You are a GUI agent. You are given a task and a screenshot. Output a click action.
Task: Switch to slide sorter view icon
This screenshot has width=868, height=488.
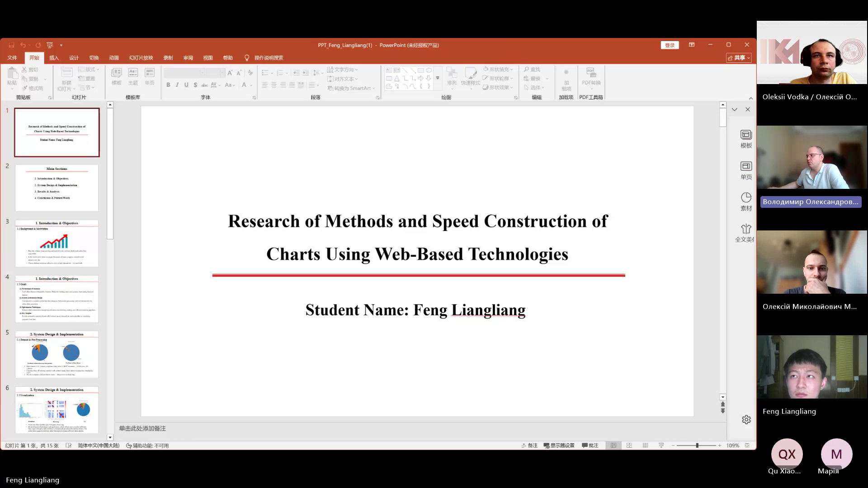(x=629, y=446)
